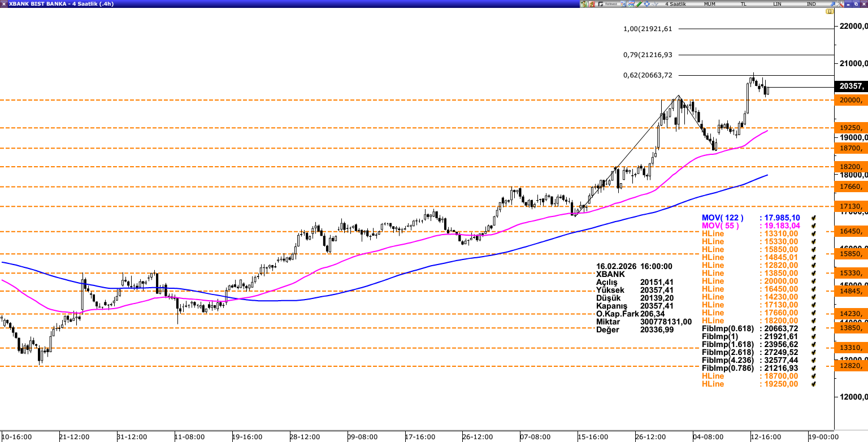Click the blue four-arrow move icon
The height and width of the screenshot is (442, 868).
pyautogui.click(x=646, y=4)
